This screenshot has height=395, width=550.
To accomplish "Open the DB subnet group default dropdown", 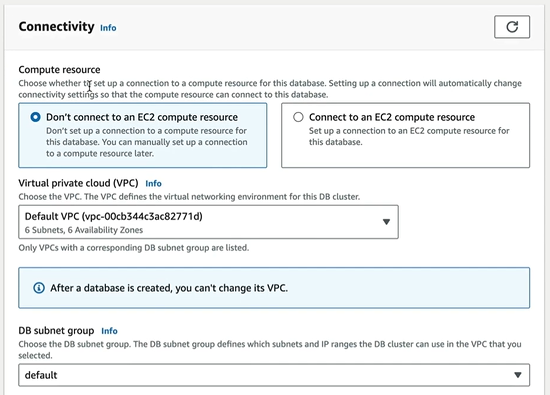I will tap(274, 375).
